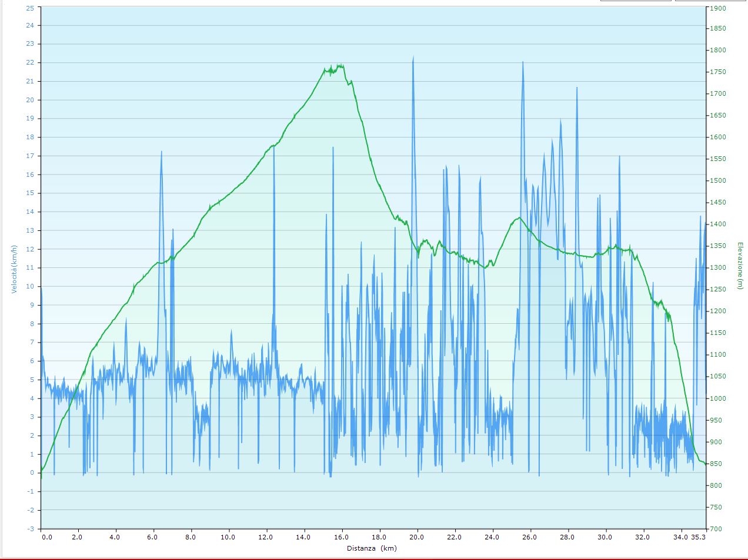Click the tallest blue speed spike near 20 km
This screenshot has width=748, height=560.
[413, 58]
